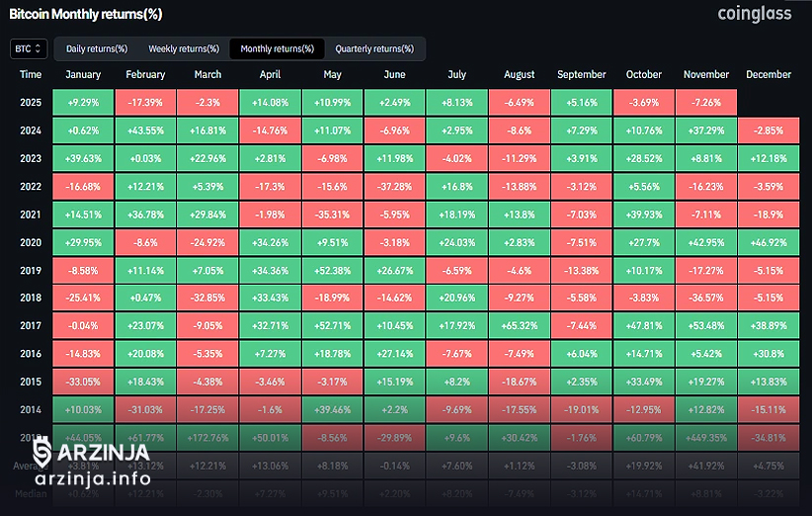Click the January column header

[x=83, y=74]
